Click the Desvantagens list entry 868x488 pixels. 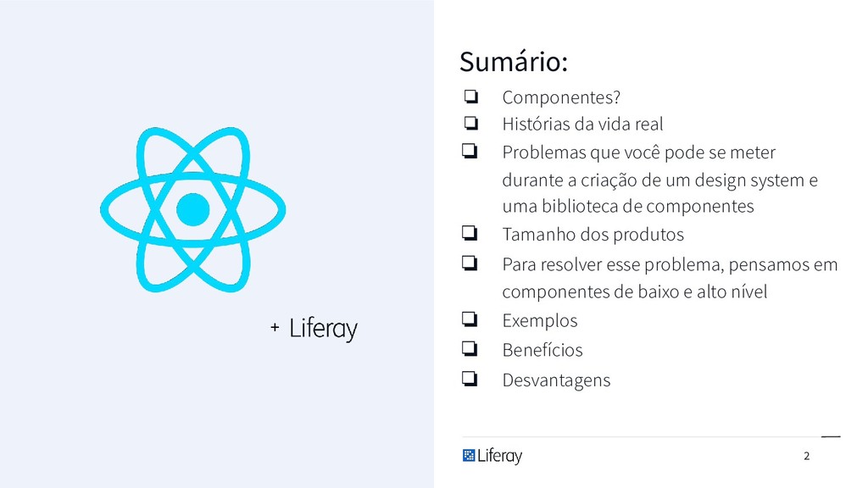point(556,380)
